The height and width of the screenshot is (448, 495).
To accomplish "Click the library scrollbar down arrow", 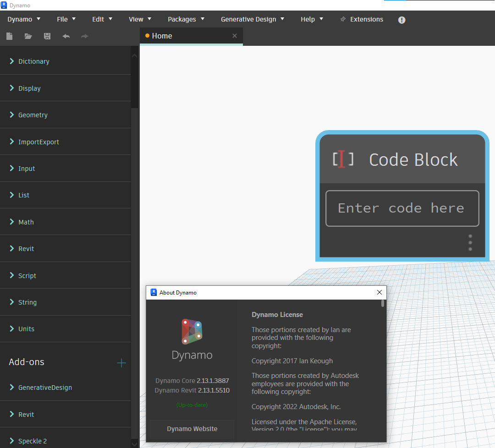I will (134, 444).
